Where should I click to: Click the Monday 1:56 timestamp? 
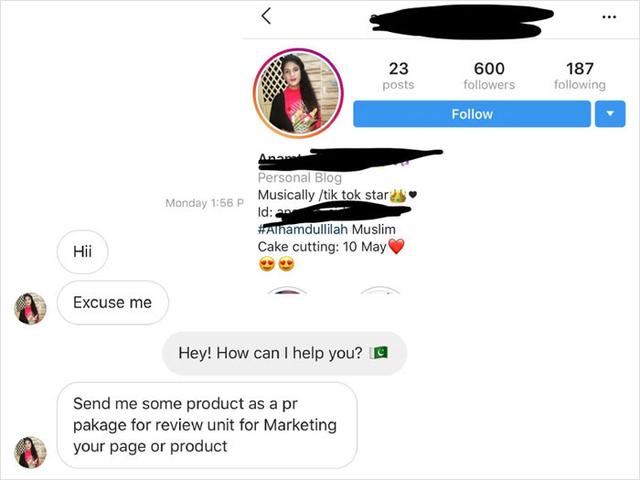tap(204, 203)
